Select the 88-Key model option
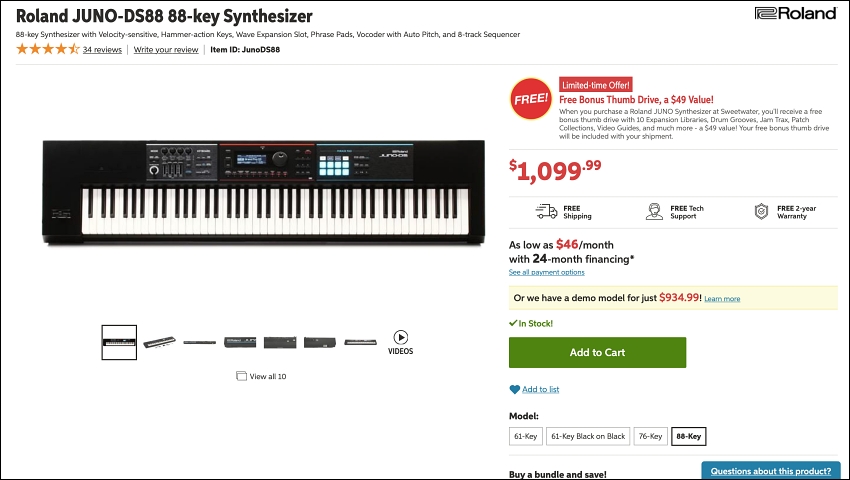850x480 pixels. pyautogui.click(x=688, y=436)
